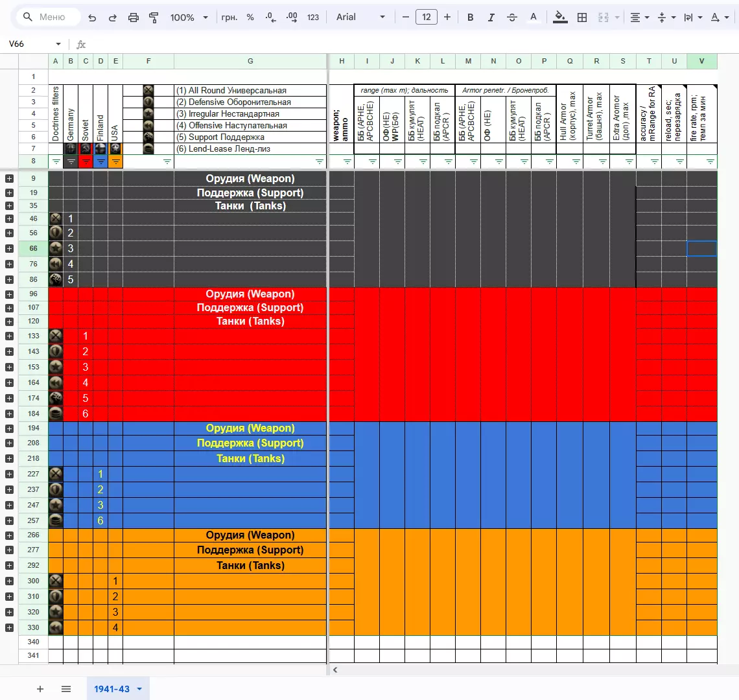Open the 1941-43 tab options arrow
The image size is (739, 700).
[139, 689]
